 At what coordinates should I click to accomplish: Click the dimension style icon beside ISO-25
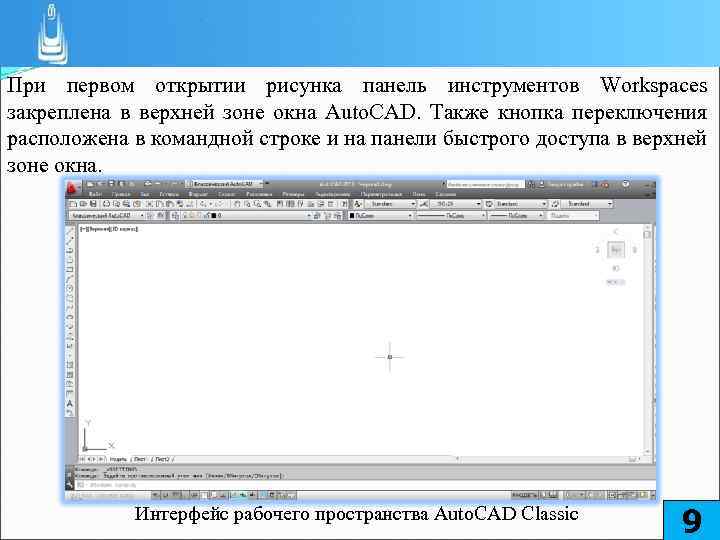point(423,204)
